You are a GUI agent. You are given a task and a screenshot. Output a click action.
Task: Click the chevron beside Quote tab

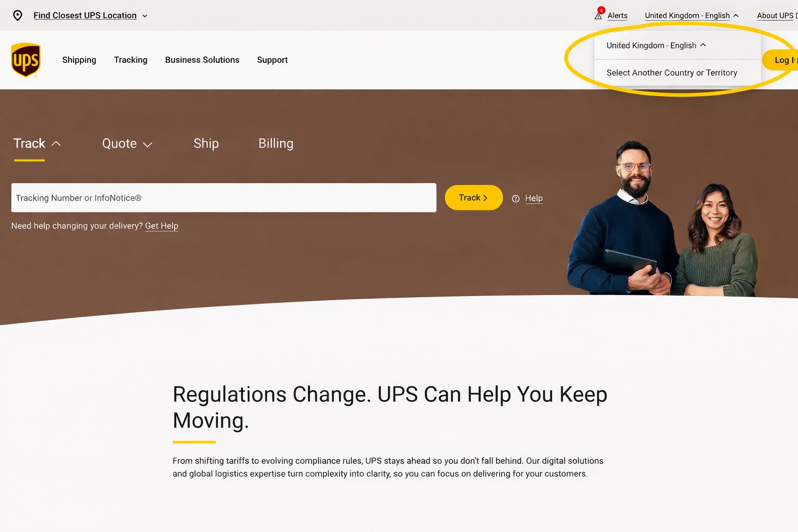tap(148, 144)
